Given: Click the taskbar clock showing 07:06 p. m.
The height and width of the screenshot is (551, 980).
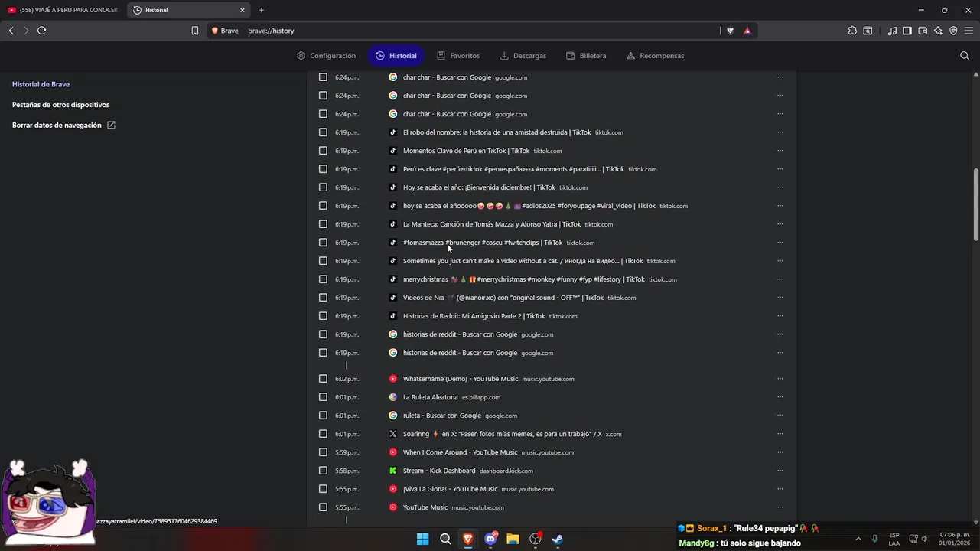Looking at the screenshot, I should (954, 539).
